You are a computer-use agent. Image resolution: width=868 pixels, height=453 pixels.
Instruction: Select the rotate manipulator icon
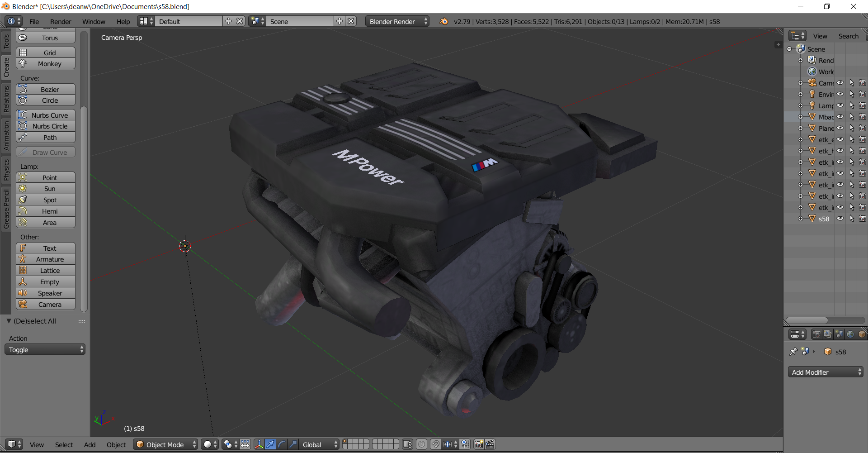pos(282,444)
